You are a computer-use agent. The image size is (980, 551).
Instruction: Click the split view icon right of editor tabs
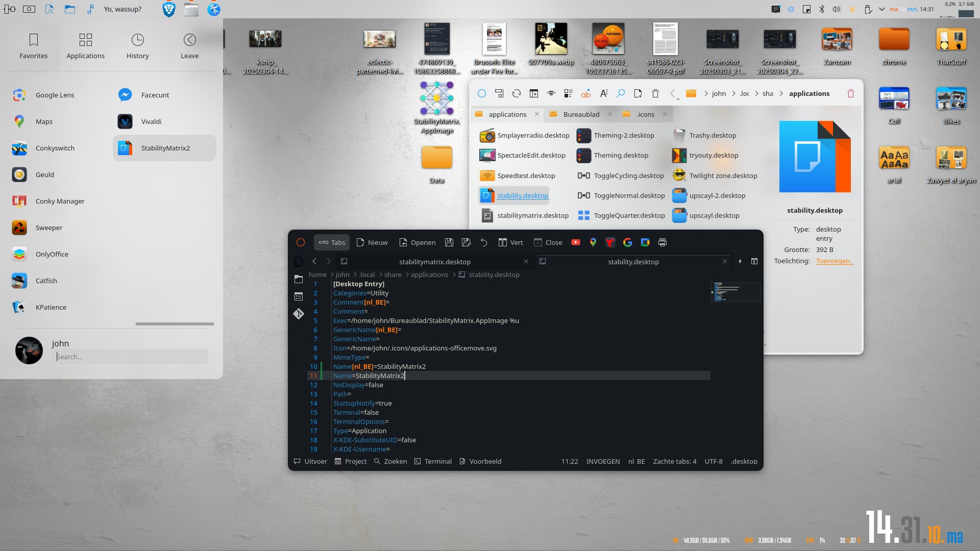pyautogui.click(x=754, y=261)
